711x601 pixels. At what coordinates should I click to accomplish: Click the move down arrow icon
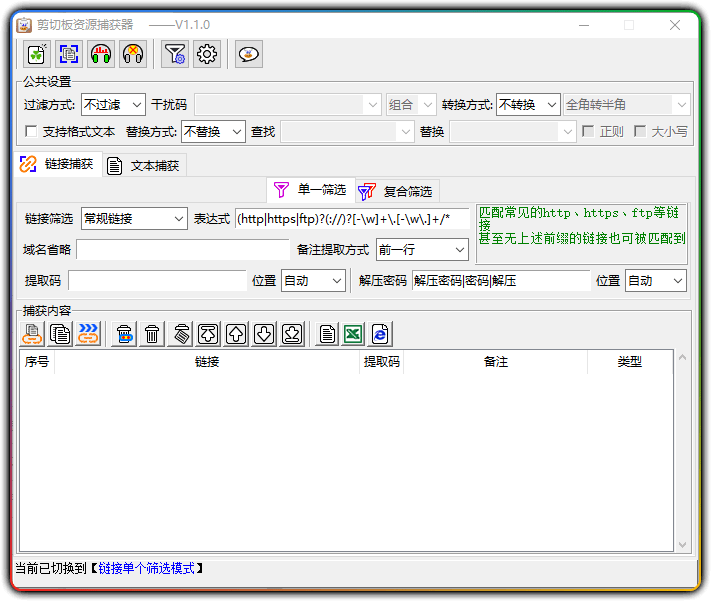click(264, 334)
